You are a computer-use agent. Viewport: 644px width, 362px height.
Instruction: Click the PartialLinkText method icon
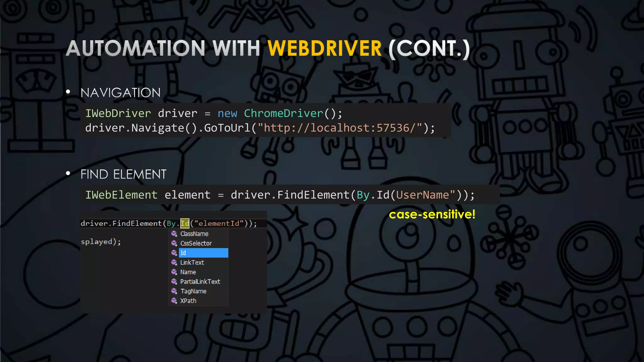coord(174,282)
